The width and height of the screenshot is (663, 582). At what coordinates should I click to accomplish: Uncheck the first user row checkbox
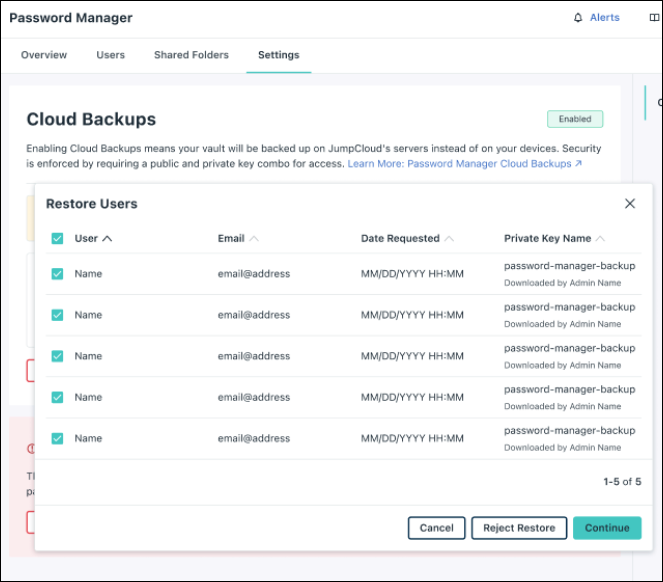pos(58,274)
